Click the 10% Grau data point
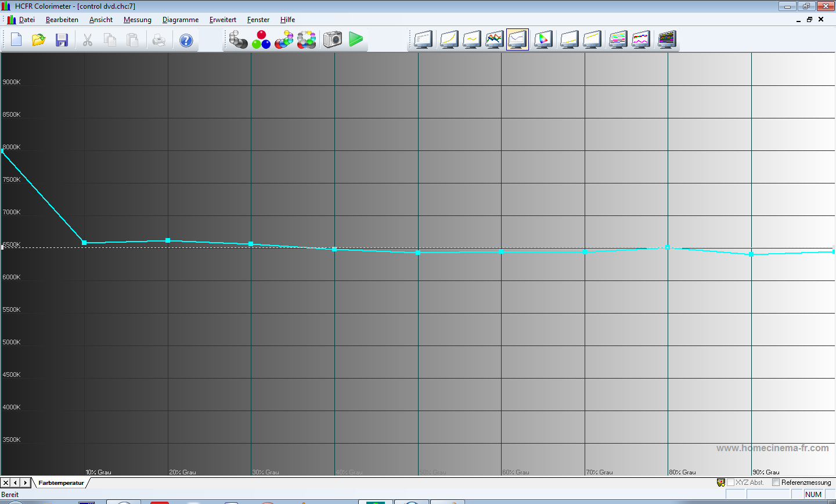 pos(84,243)
